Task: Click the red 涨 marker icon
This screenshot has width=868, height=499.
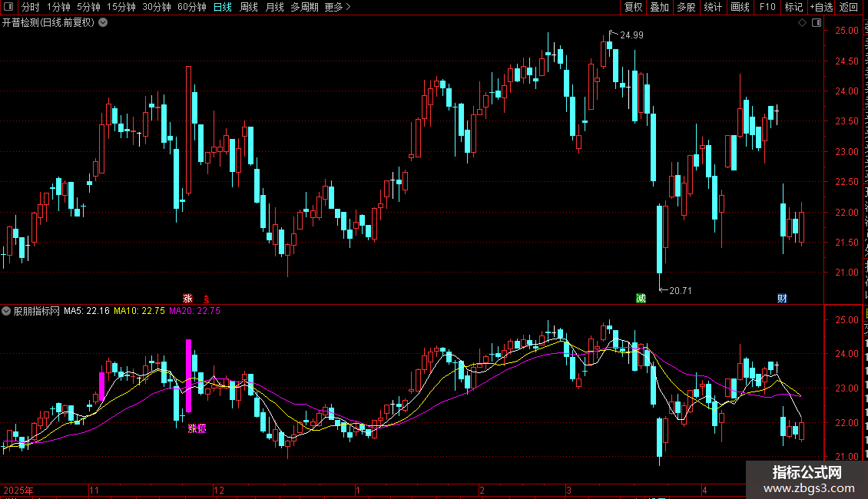Action: click(187, 298)
